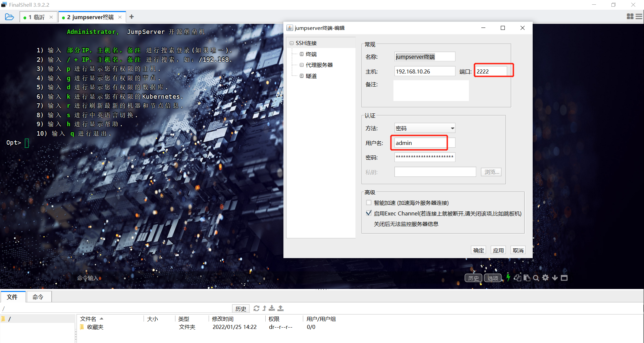The image size is (644, 343).
Task: Open terminal 选项 options button
Action: [x=492, y=278]
